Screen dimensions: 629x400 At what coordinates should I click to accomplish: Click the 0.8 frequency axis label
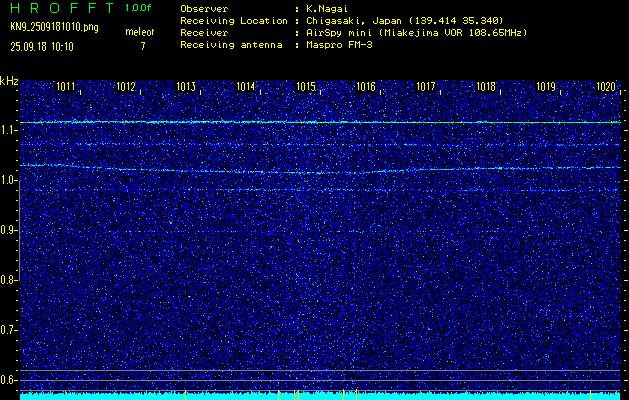pos(8,280)
